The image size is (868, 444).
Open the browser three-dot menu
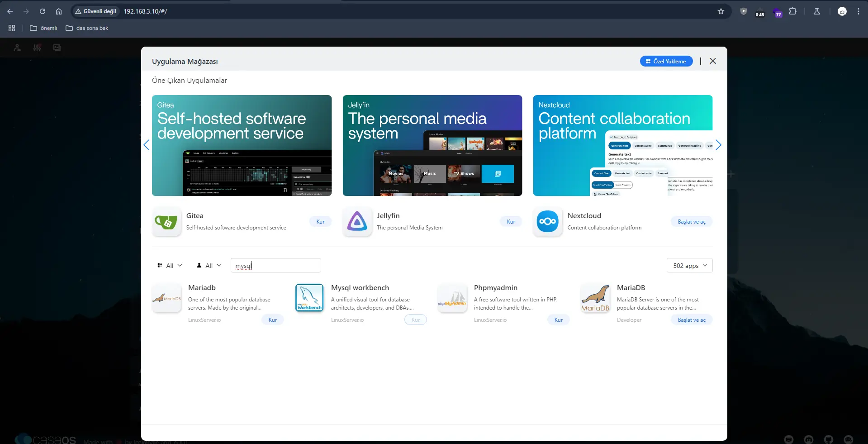(x=859, y=11)
